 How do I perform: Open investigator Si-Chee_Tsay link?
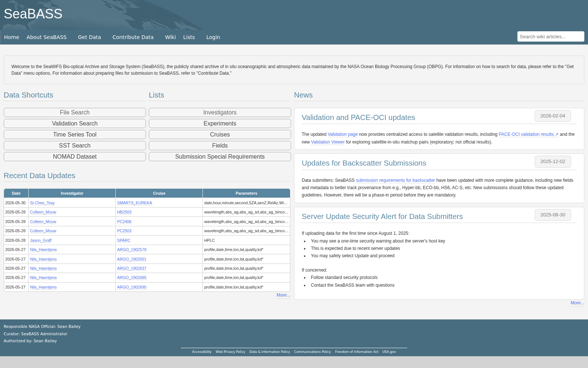[x=42, y=203]
